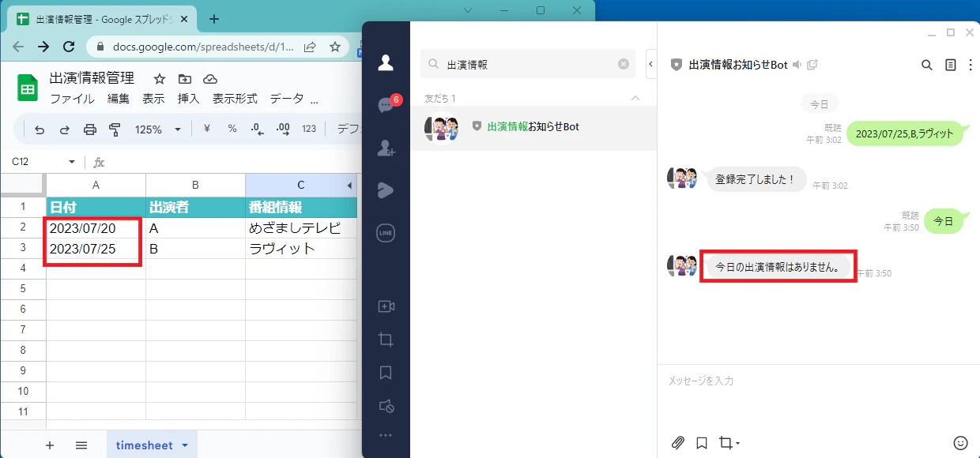Apply currency yen format

[x=207, y=130]
